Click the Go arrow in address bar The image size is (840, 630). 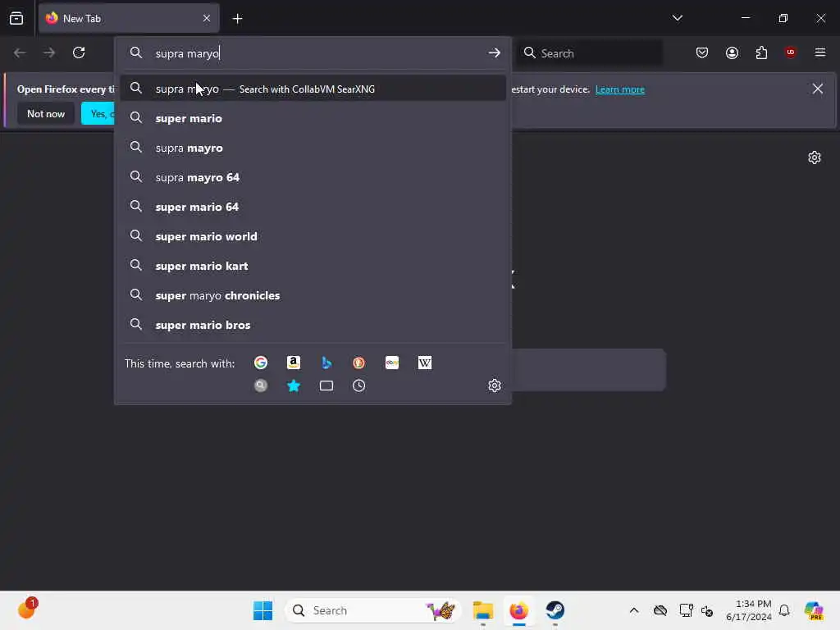[x=494, y=52]
